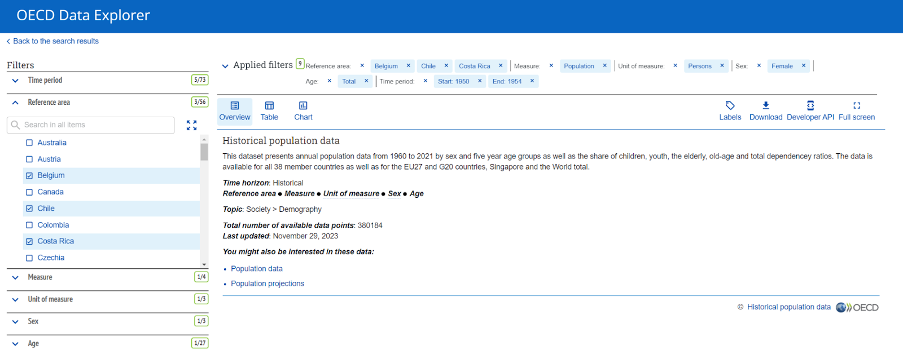Clear all Measure filters
Screen dimensions: 904x360
pos(551,66)
